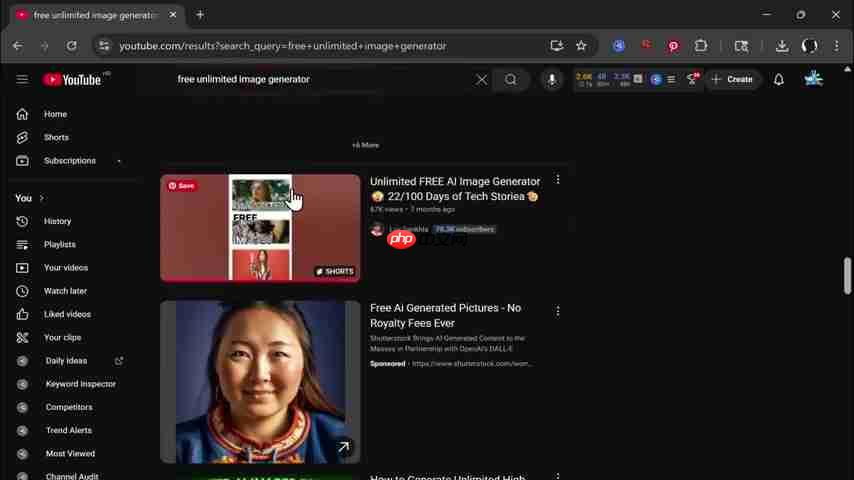Open the sponsored woman portrait thumbnail
Screen dimensions: 854x480
[x=260, y=381]
